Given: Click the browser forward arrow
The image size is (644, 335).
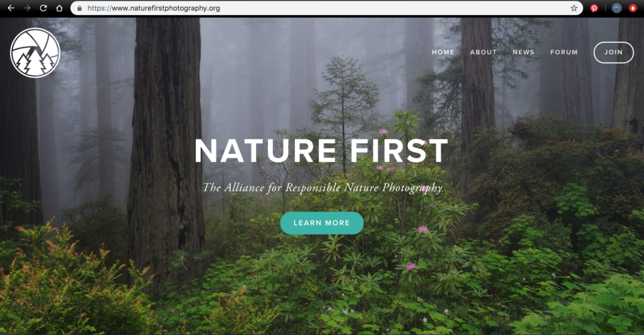Looking at the screenshot, I should coord(27,8).
